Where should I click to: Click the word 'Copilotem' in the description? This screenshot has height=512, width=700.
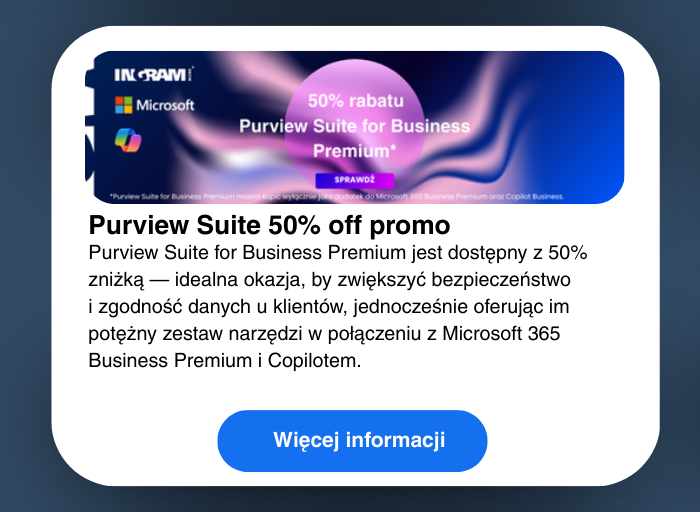(x=312, y=361)
